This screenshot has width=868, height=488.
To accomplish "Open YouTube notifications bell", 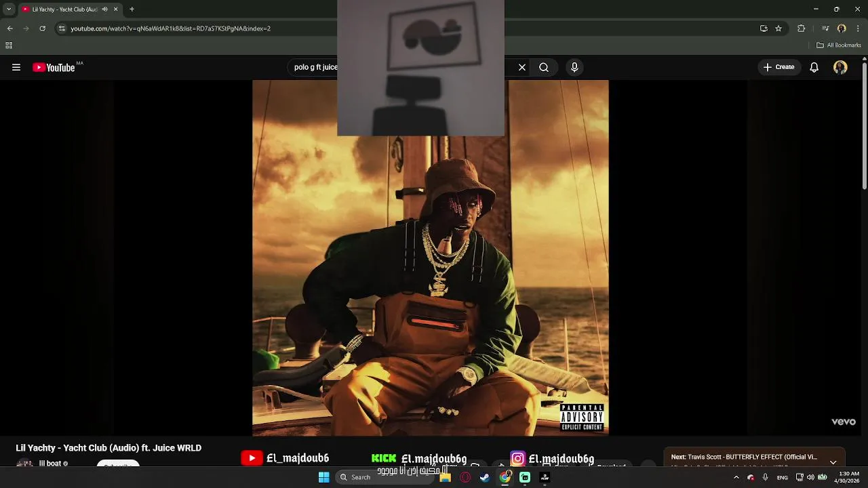I will click(814, 67).
